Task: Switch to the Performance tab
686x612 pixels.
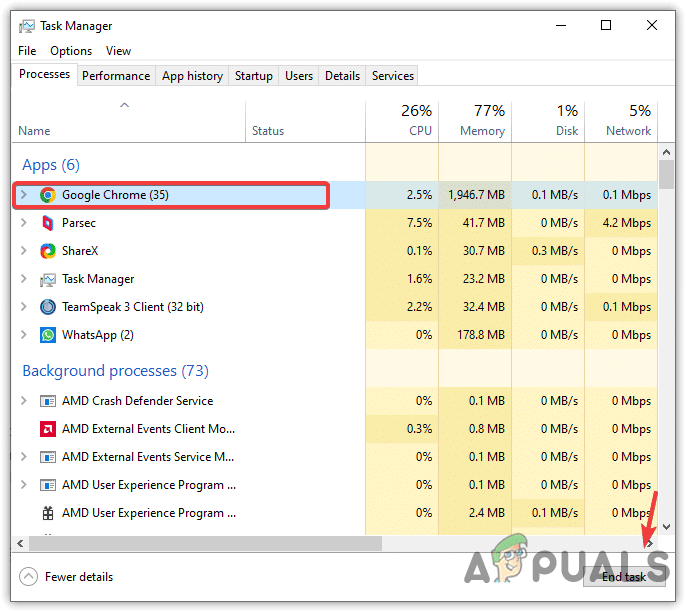Action: [116, 76]
